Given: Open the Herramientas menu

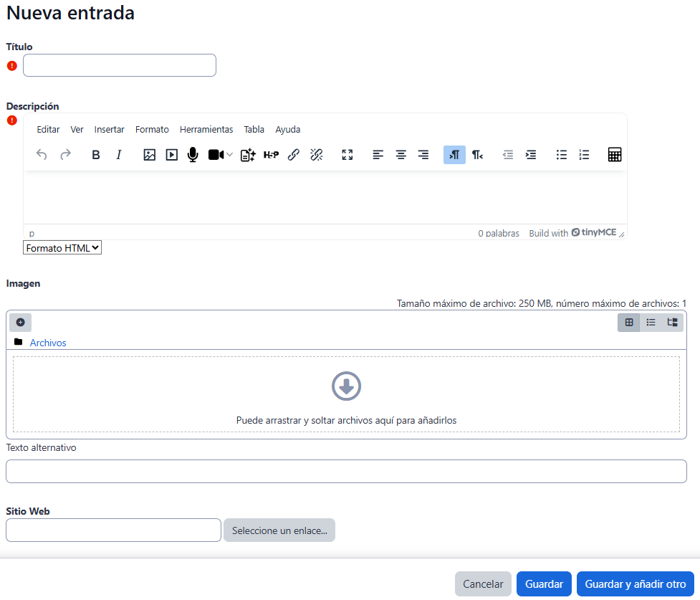Looking at the screenshot, I should pyautogui.click(x=206, y=130).
